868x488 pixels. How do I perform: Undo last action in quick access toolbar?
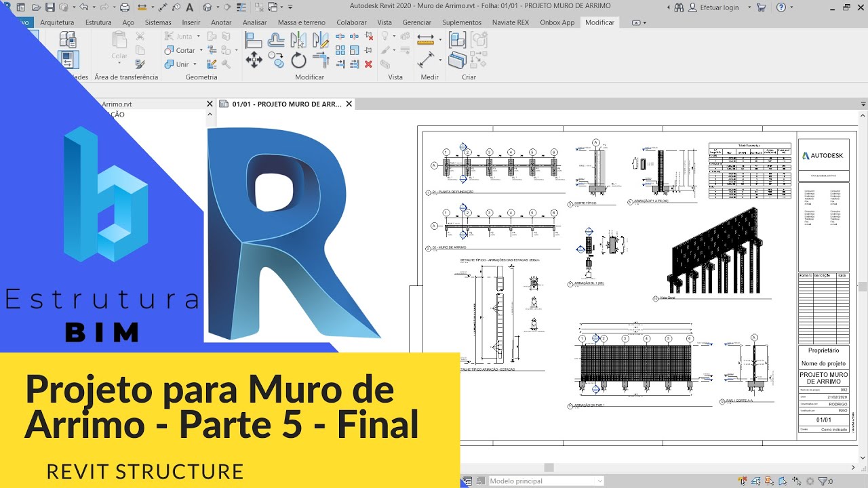(x=83, y=7)
